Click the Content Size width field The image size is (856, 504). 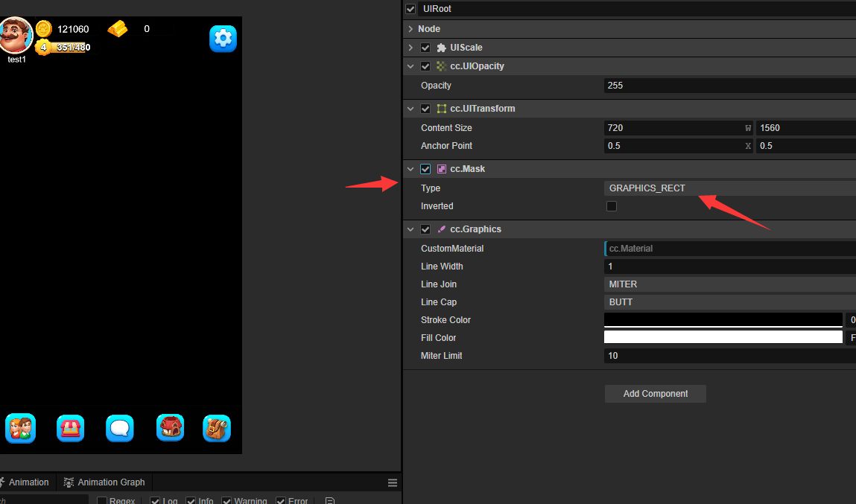678,128
